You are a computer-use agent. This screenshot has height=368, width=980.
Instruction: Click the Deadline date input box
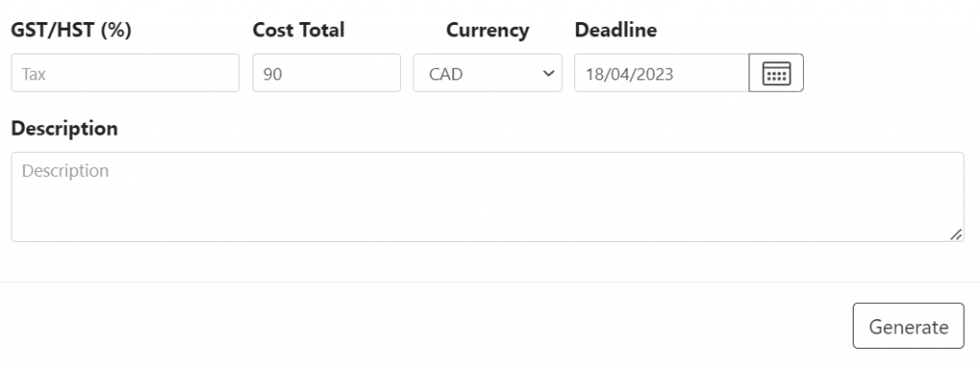tap(662, 73)
